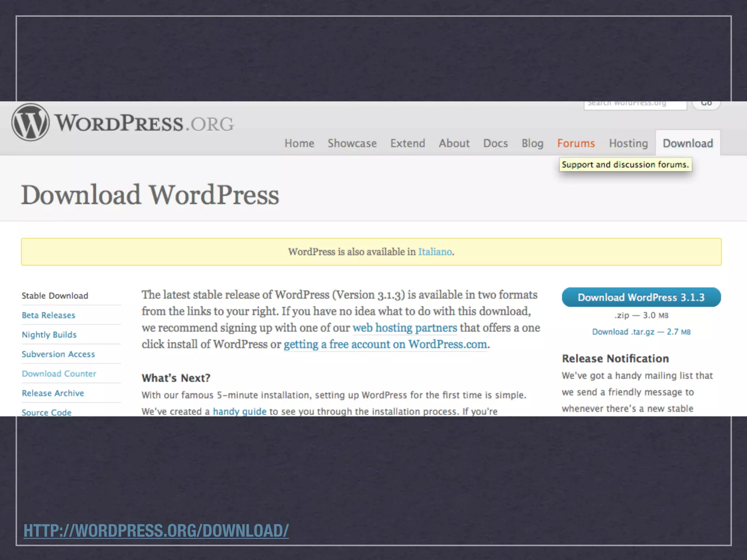Select Stable Download in sidebar
This screenshot has height=560, width=747.
(x=55, y=296)
